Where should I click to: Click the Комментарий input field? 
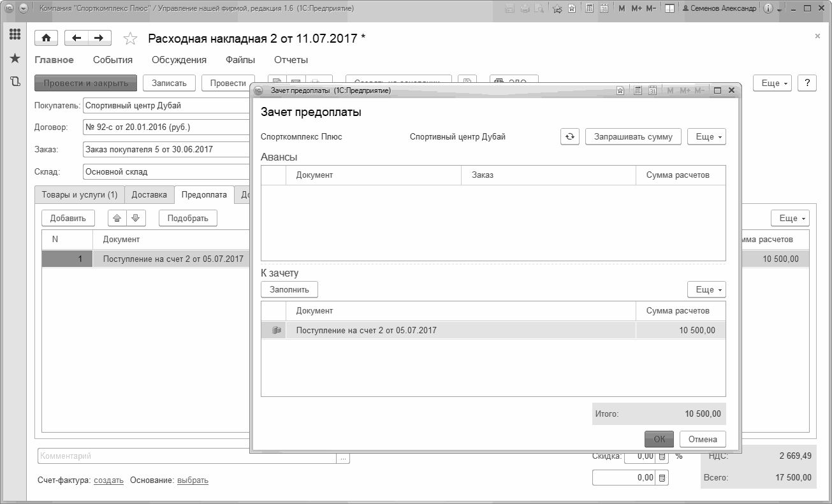[187, 456]
